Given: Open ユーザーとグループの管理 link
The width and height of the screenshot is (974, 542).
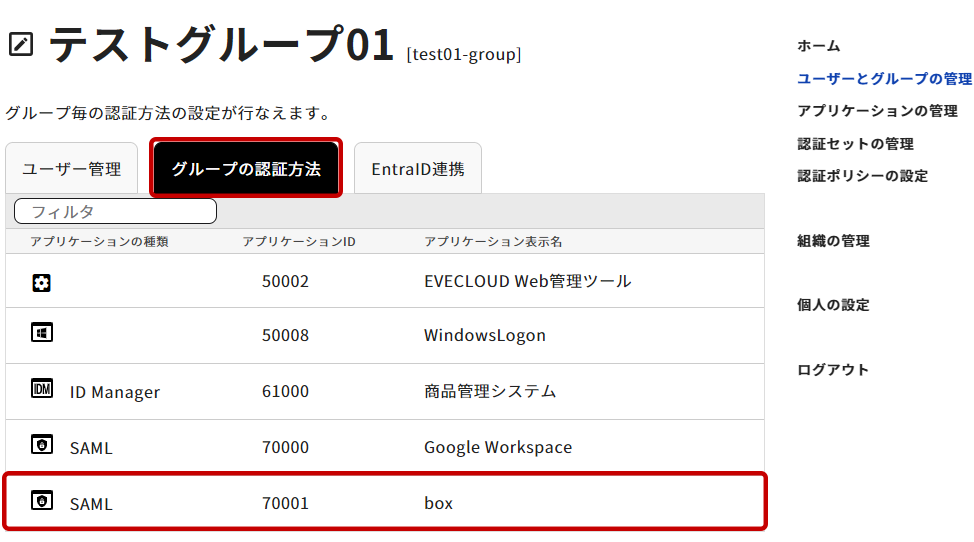Looking at the screenshot, I should (884, 78).
